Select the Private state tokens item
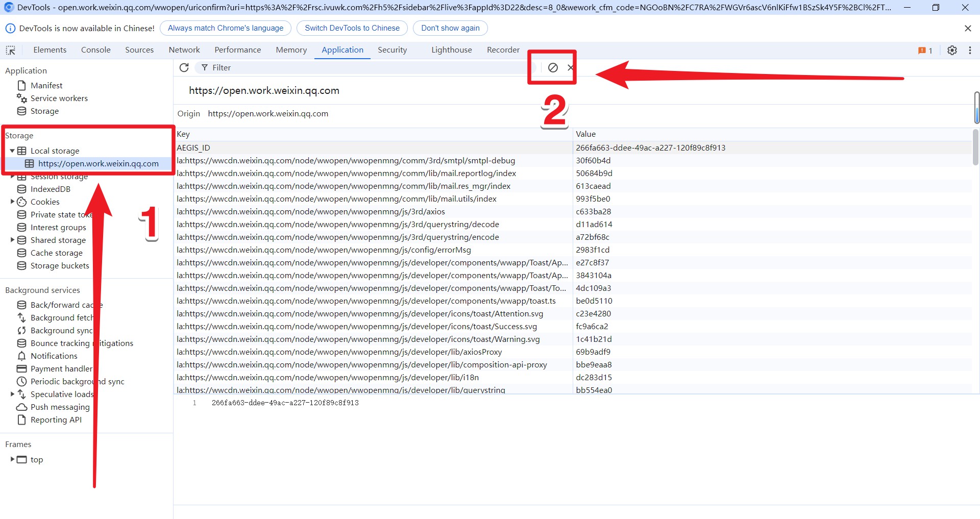The height and width of the screenshot is (519, 980). coord(61,214)
